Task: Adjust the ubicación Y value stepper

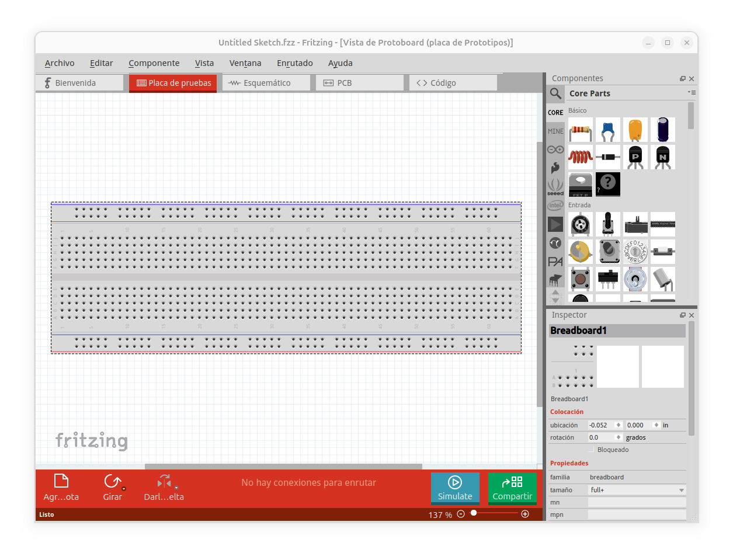Action: 656,425
